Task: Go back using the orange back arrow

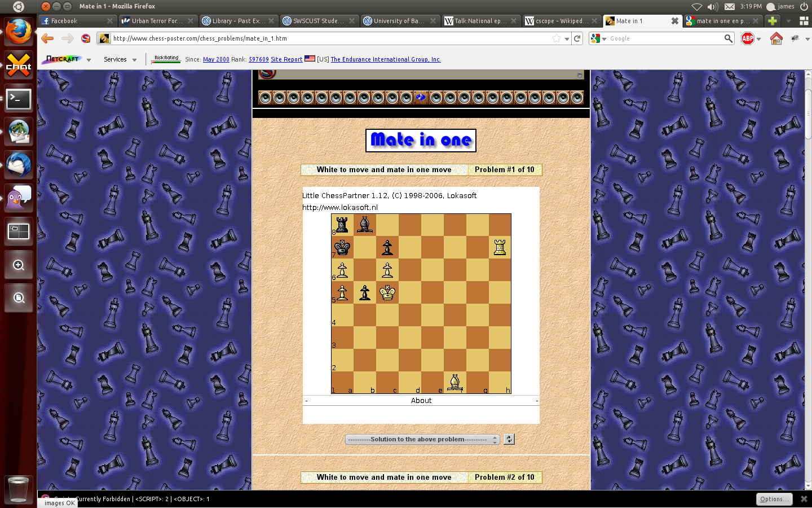Action: 48,38
